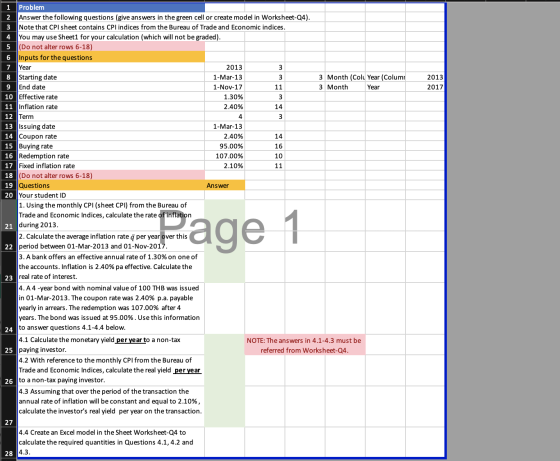Click green answer cell for question 4.3
This screenshot has height=461, width=560.
click(225, 406)
